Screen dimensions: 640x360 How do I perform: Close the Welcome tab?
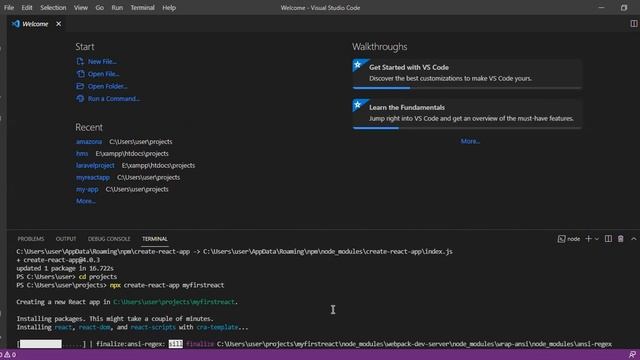pos(58,24)
